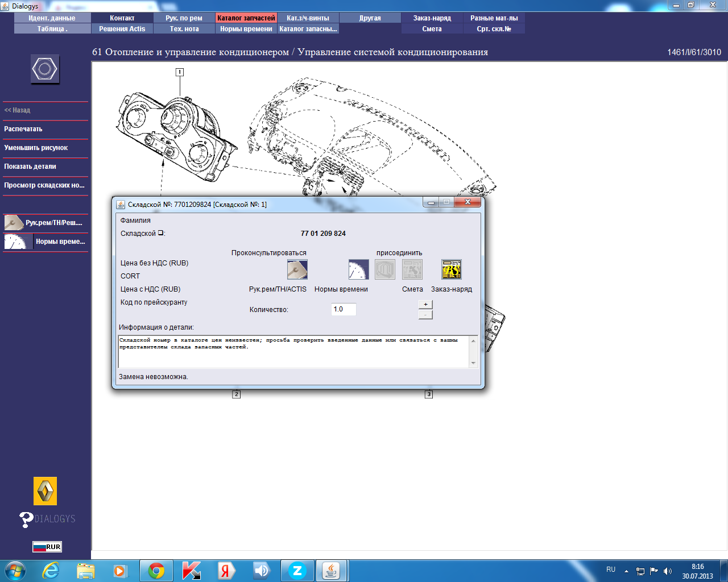Click the reference code 1461/I/61/3010

coord(694,52)
